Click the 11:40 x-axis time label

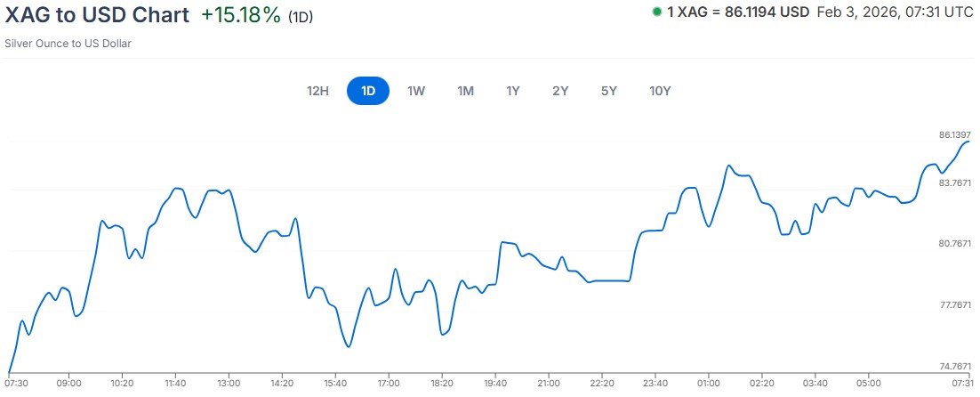[x=175, y=382]
